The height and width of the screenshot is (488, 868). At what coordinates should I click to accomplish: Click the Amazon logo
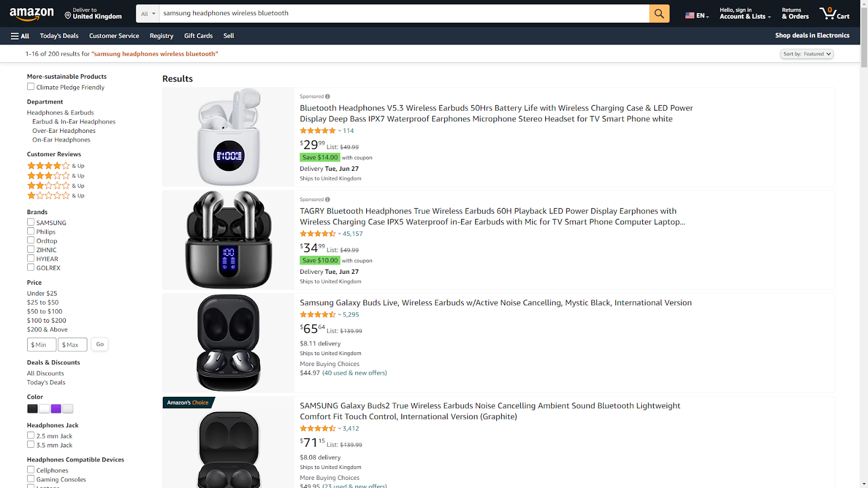(x=31, y=14)
